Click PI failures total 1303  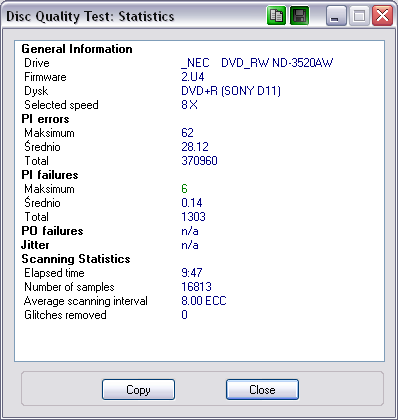193,217
